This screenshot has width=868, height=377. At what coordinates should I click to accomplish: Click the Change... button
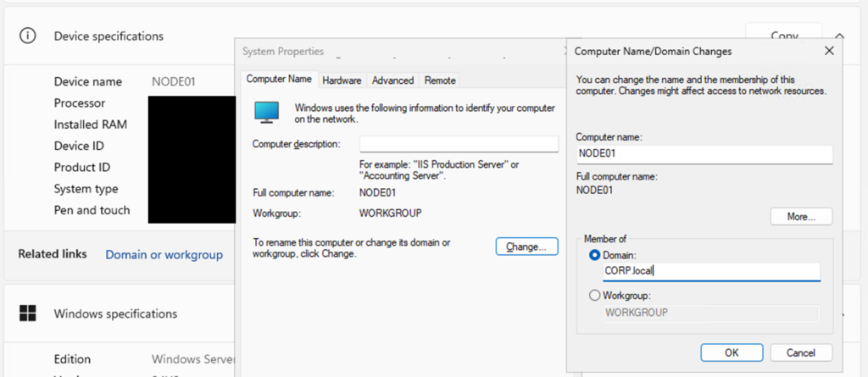(x=526, y=247)
